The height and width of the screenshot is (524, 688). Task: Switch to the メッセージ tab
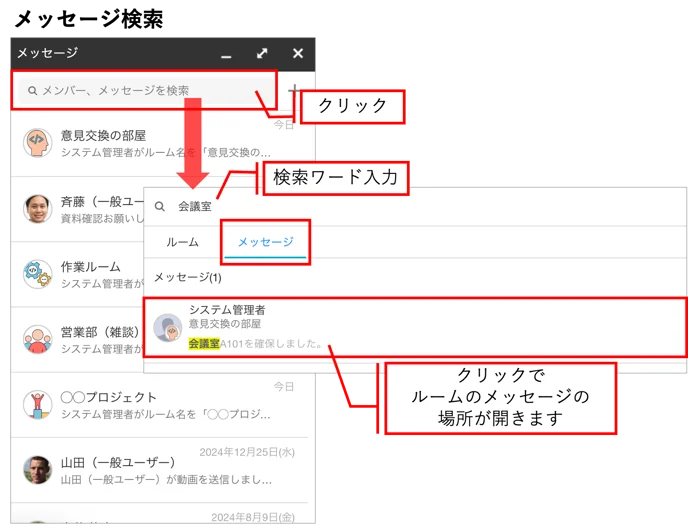point(265,242)
